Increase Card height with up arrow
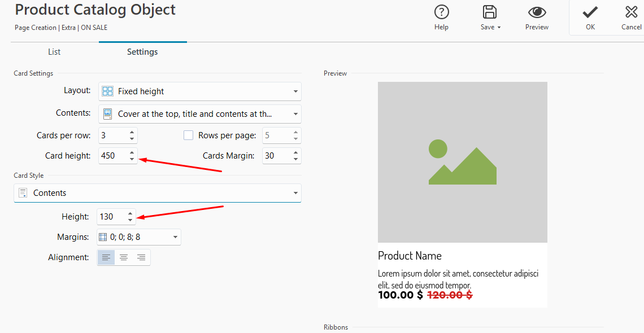The image size is (644, 333). coord(132,152)
